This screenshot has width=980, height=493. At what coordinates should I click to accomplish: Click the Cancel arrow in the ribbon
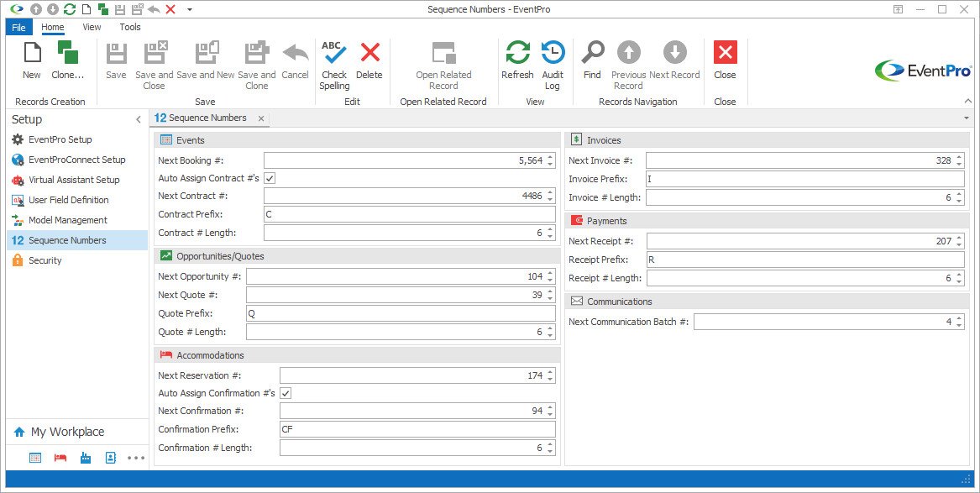tap(295, 53)
